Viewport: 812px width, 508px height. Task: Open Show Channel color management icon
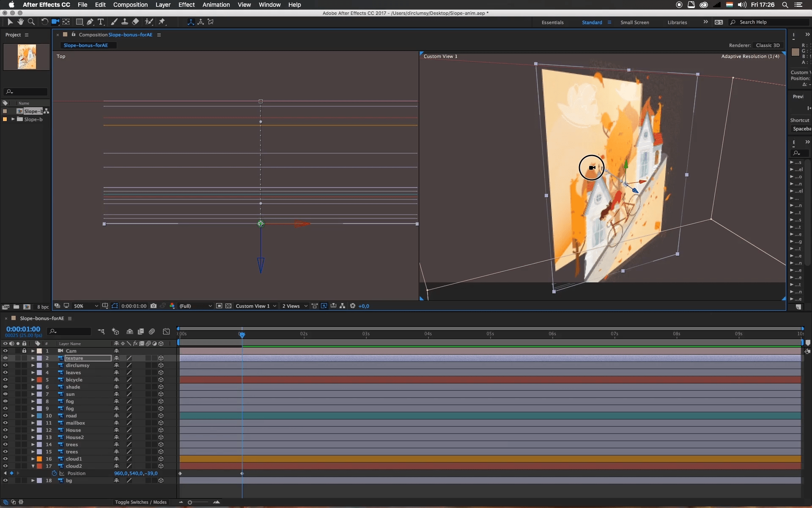tap(172, 306)
